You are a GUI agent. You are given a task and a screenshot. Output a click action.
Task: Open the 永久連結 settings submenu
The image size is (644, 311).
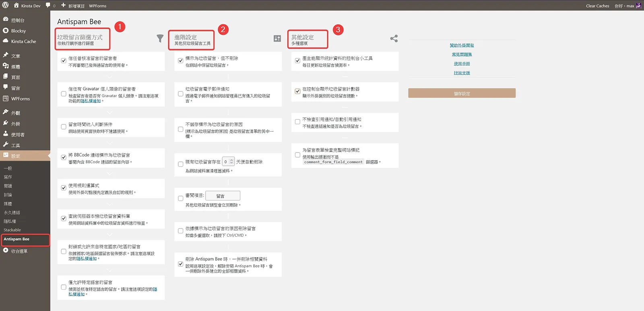point(12,212)
